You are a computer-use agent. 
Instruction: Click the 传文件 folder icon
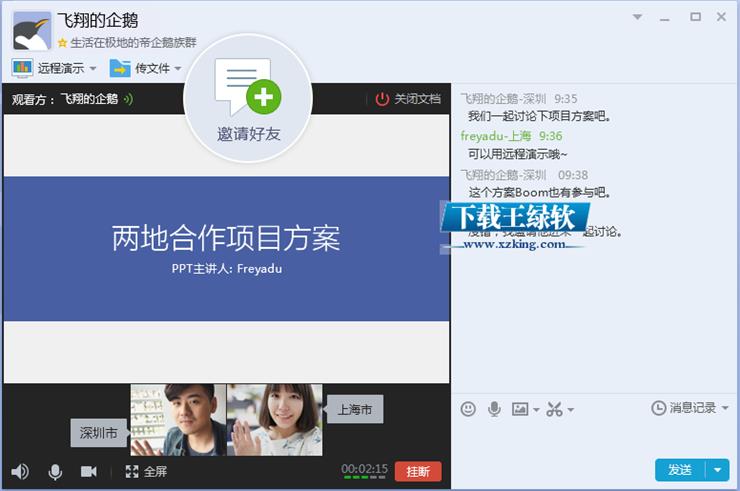(120, 68)
